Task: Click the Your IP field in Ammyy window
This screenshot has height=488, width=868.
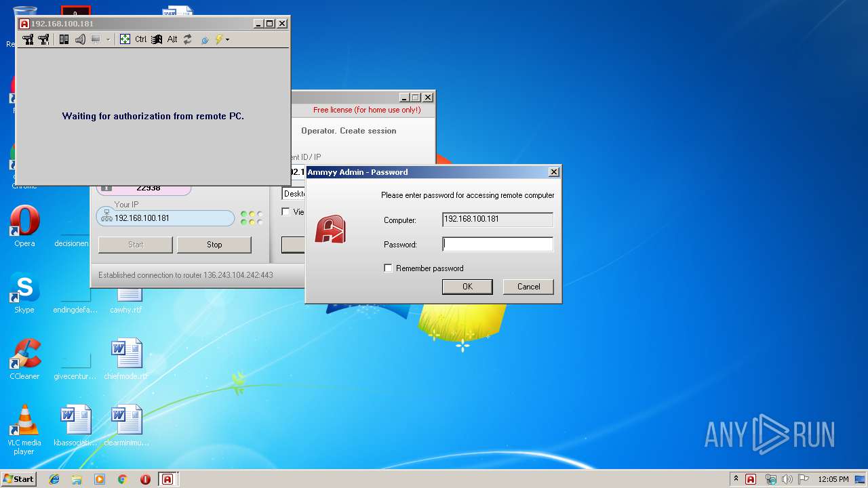Action: (165, 218)
